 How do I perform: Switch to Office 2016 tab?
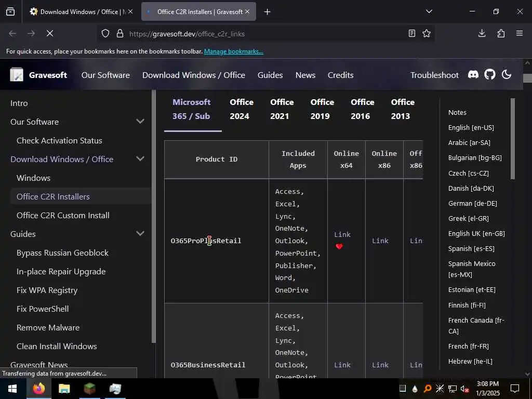pyautogui.click(x=362, y=109)
